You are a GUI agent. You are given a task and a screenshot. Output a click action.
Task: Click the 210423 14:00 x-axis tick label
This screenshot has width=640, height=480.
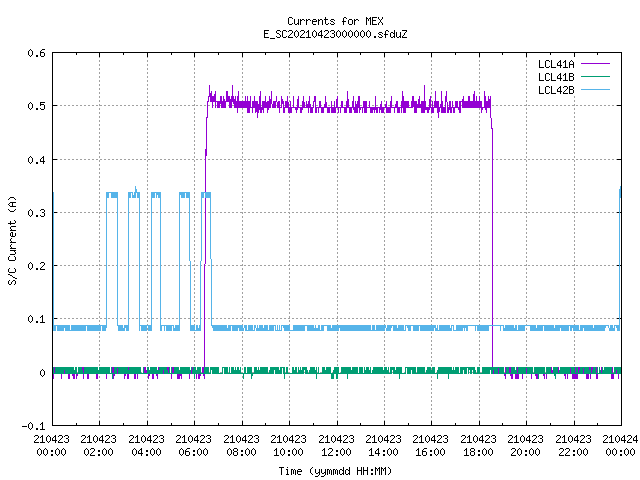(383, 445)
